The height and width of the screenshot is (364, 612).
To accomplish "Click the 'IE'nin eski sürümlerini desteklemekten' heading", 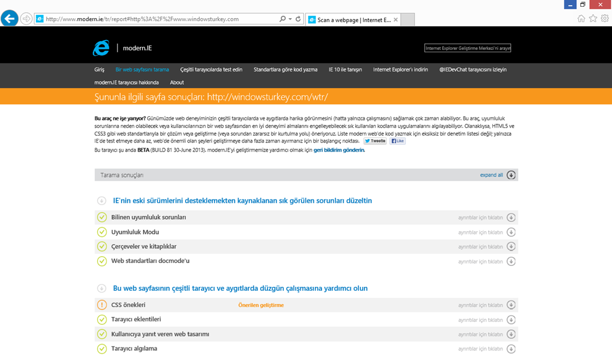I will pyautogui.click(x=242, y=201).
